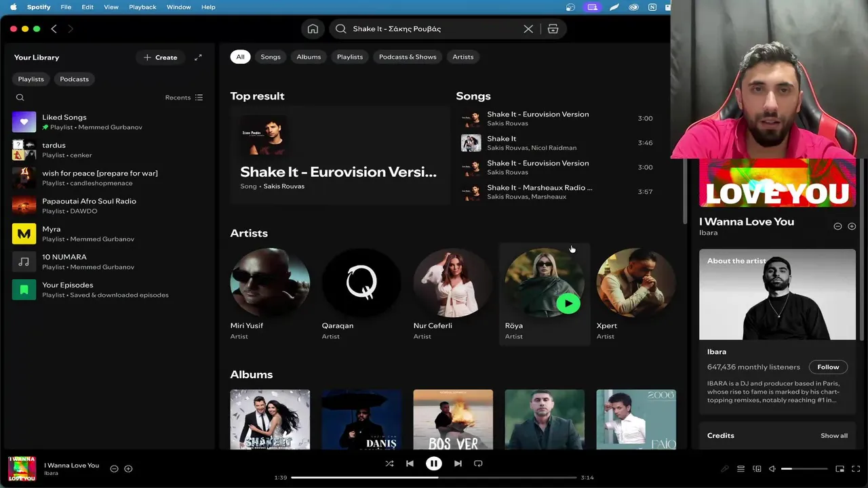Image resolution: width=868 pixels, height=488 pixels.
Task: Clear the search text with X
Action: click(x=528, y=29)
